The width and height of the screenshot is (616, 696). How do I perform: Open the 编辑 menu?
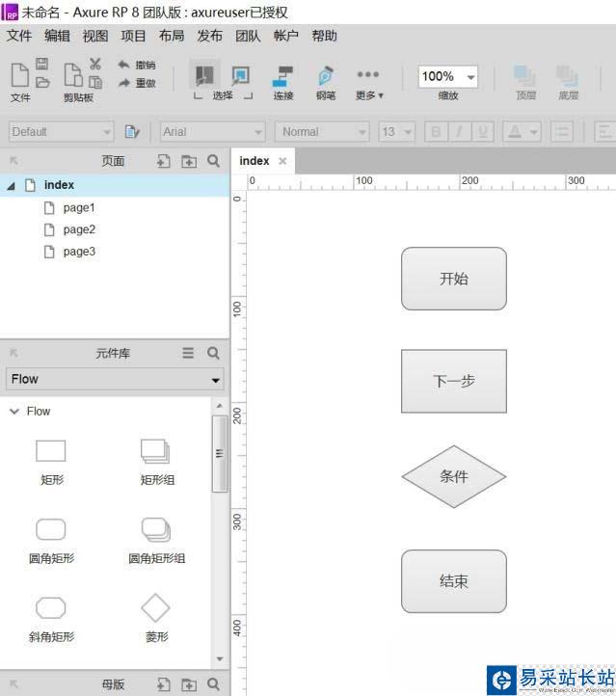pyautogui.click(x=57, y=36)
